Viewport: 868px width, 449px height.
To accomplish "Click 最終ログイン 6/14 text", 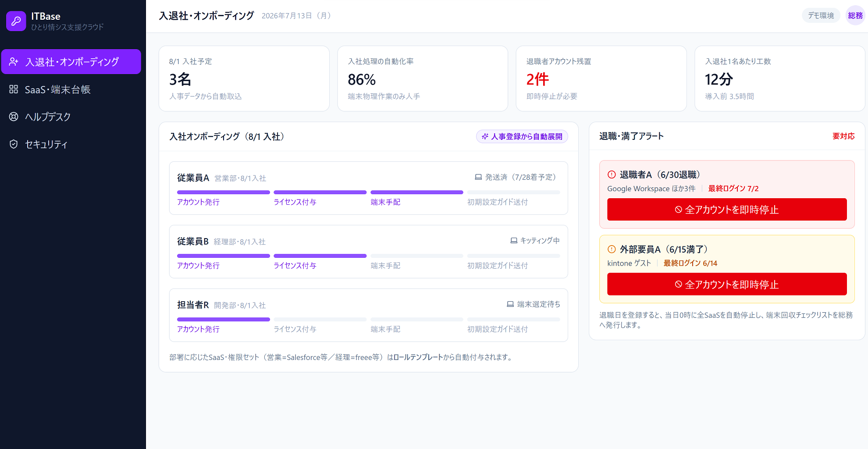I will coord(690,263).
